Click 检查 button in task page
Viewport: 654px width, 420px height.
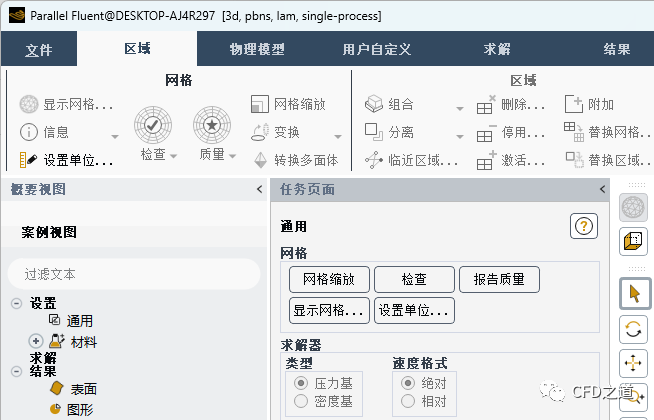pyautogui.click(x=414, y=279)
